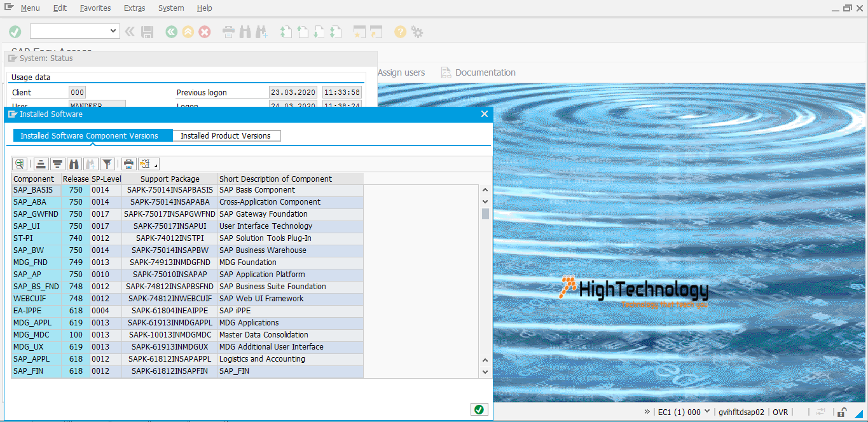Click the Client field showing 000

point(77,92)
